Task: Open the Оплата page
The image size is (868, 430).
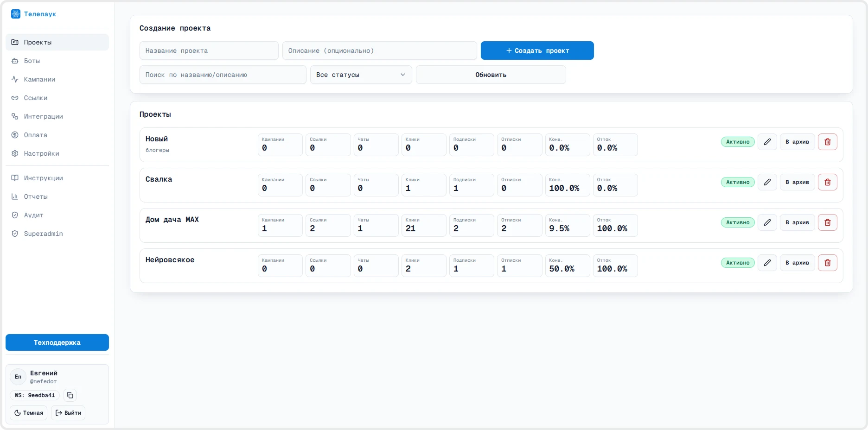Action: coord(57,135)
